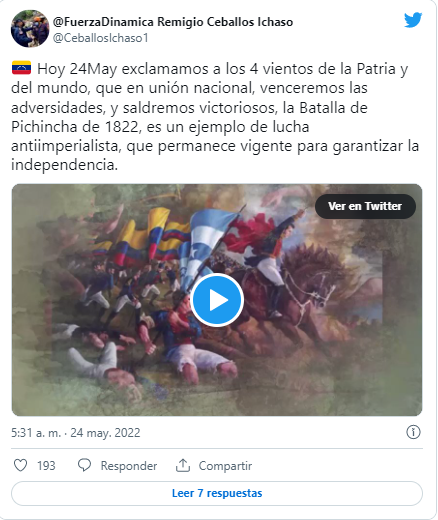Click the reply speech bubble icon
The image size is (438, 520).
click(84, 465)
